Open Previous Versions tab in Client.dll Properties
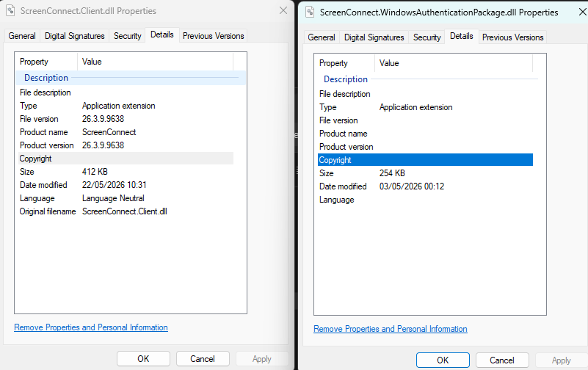The height and width of the screenshot is (370, 588). (x=214, y=36)
